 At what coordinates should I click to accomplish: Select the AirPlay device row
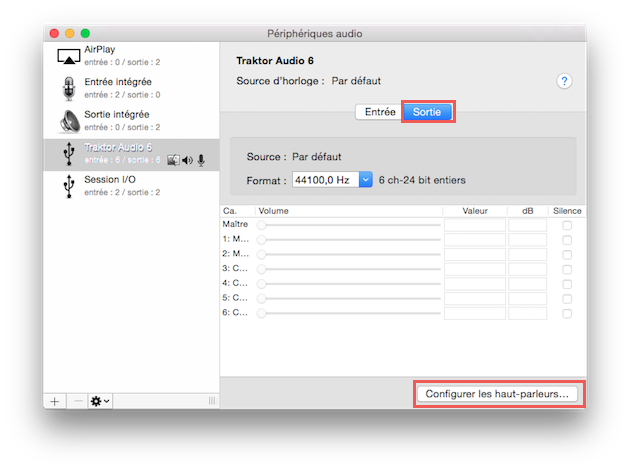[x=131, y=57]
